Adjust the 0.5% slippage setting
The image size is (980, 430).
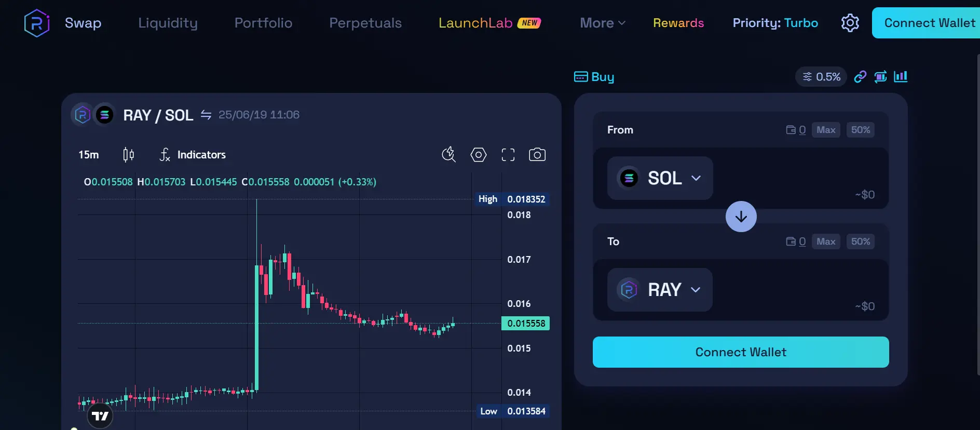[821, 77]
